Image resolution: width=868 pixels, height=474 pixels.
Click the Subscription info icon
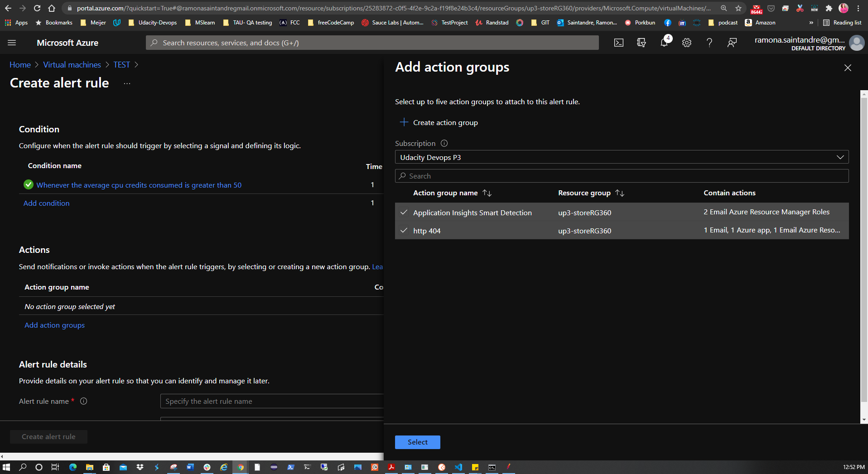point(444,143)
